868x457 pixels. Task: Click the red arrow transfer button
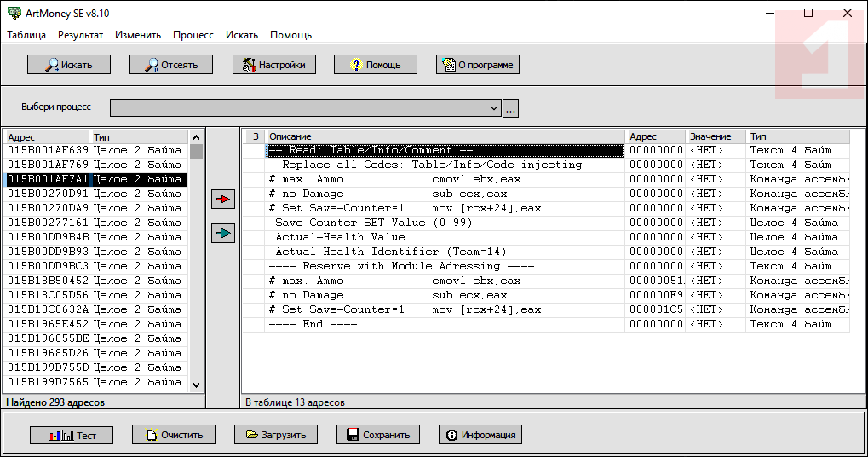[222, 199]
